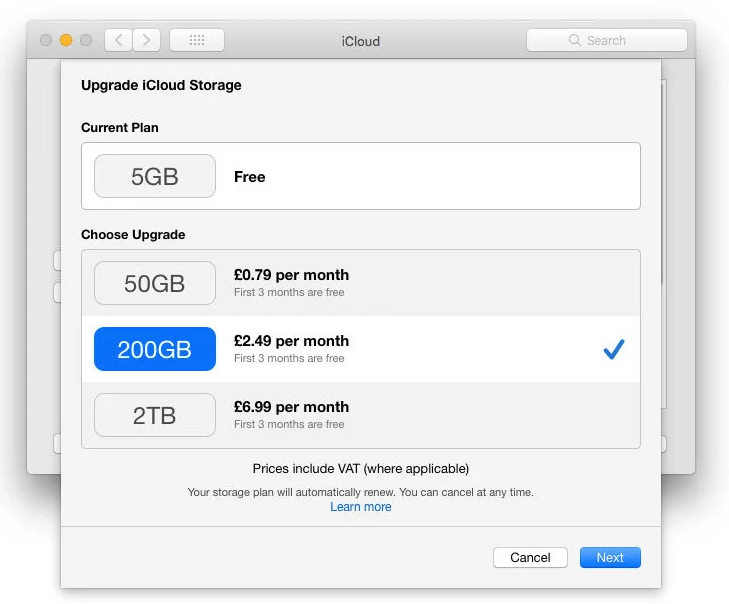
Task: Click the Current Plan heading
Action: 119,128
